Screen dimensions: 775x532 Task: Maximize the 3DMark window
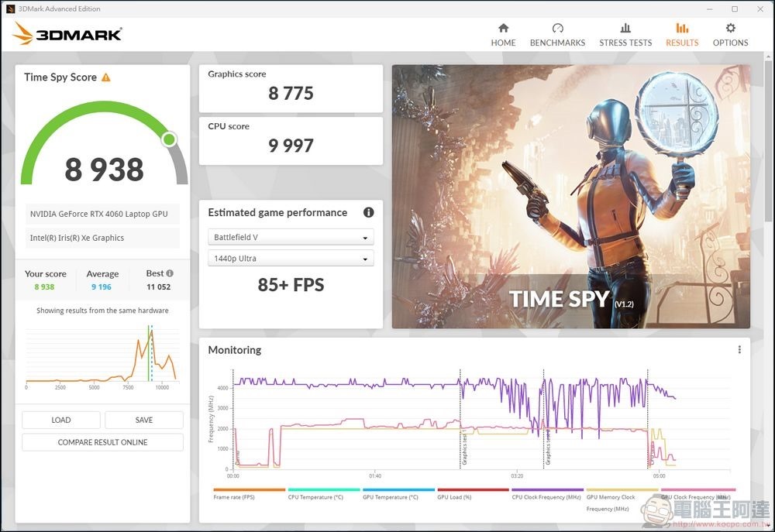[735, 9]
